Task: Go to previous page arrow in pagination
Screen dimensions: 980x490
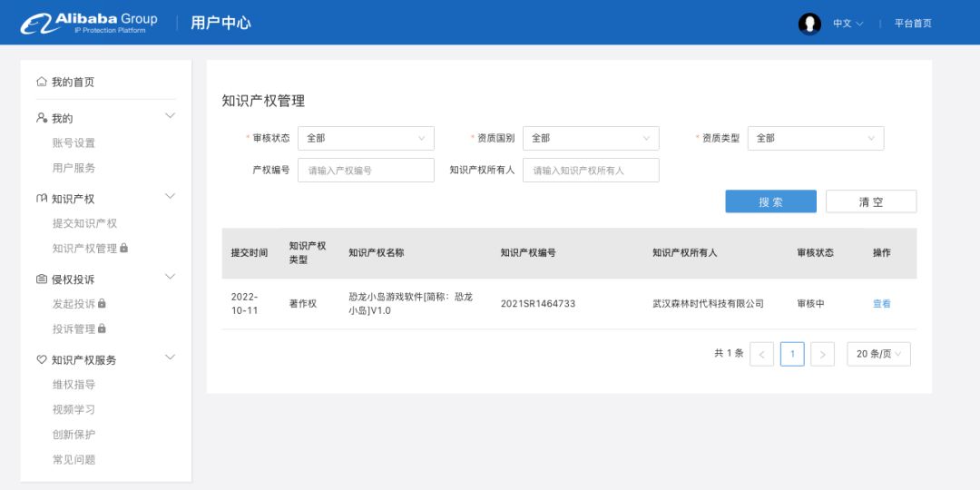Action: [x=761, y=355]
